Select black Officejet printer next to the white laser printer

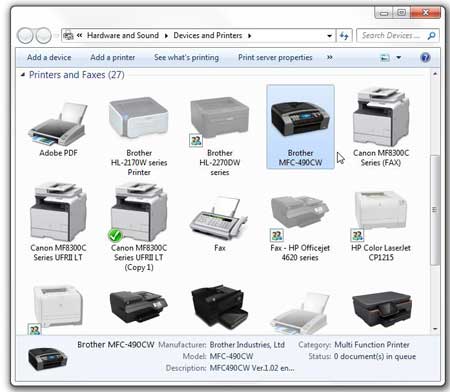pos(139,306)
